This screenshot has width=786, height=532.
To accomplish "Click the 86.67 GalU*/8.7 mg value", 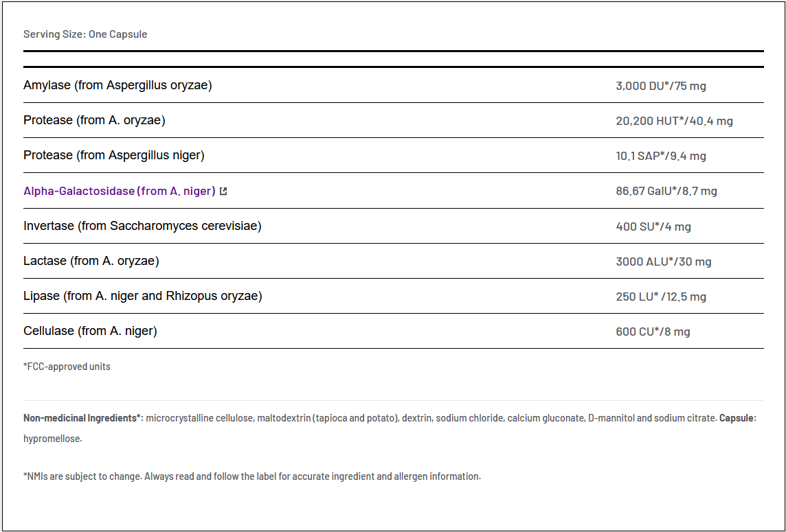I will click(666, 191).
